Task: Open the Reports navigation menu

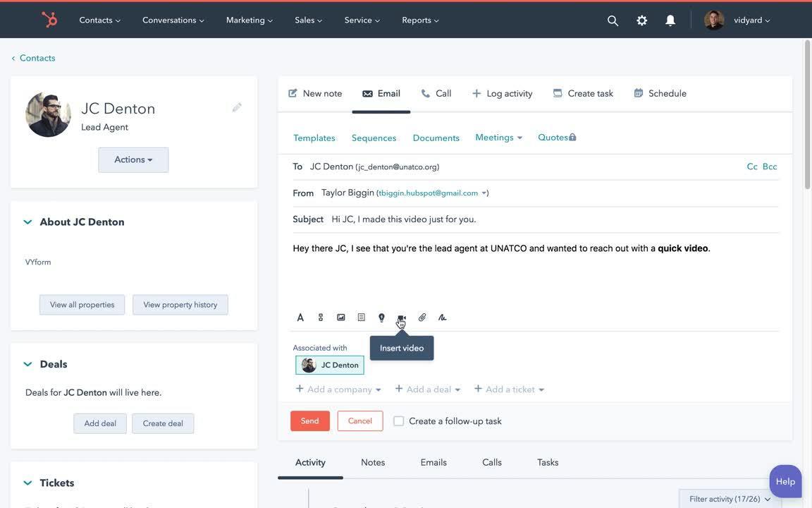Action: pyautogui.click(x=420, y=20)
